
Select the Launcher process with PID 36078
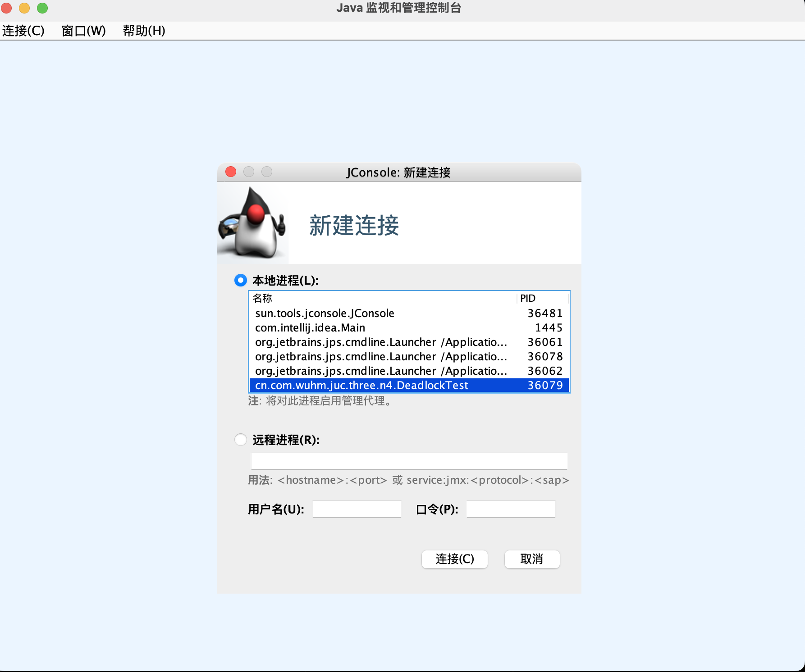click(x=409, y=356)
